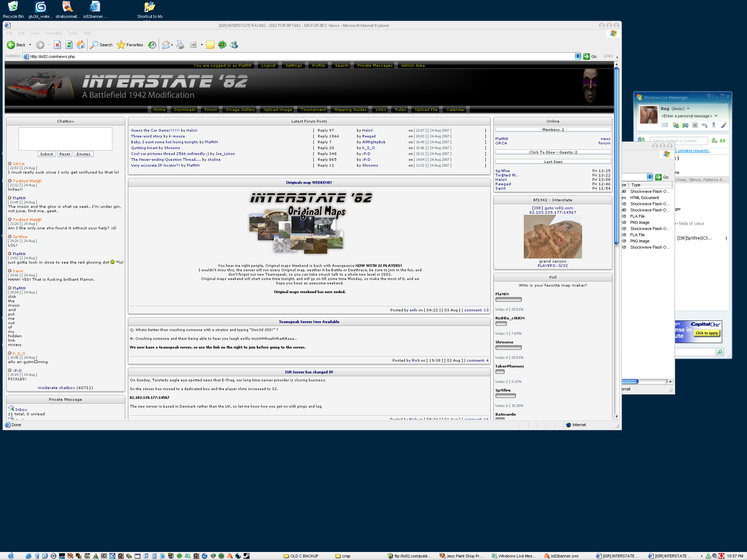Open the Favorites menu in menu bar
The width and height of the screenshot is (747, 560).
point(54,33)
